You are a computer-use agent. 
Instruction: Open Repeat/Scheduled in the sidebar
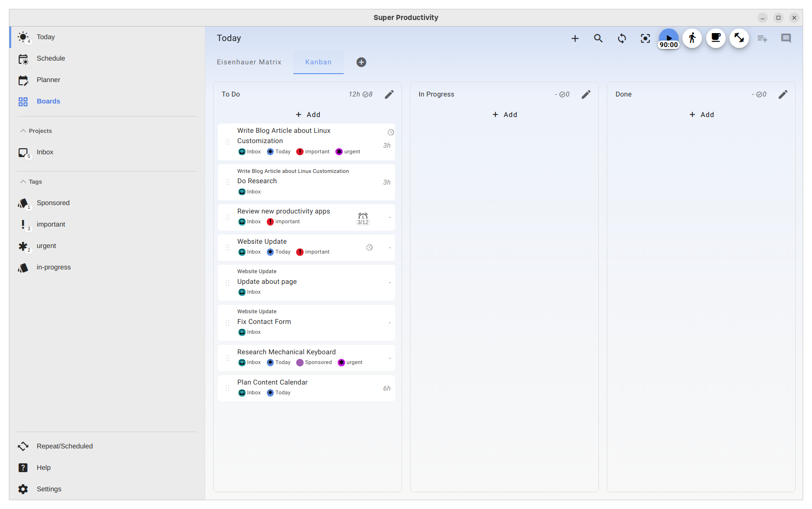click(x=107, y=447)
